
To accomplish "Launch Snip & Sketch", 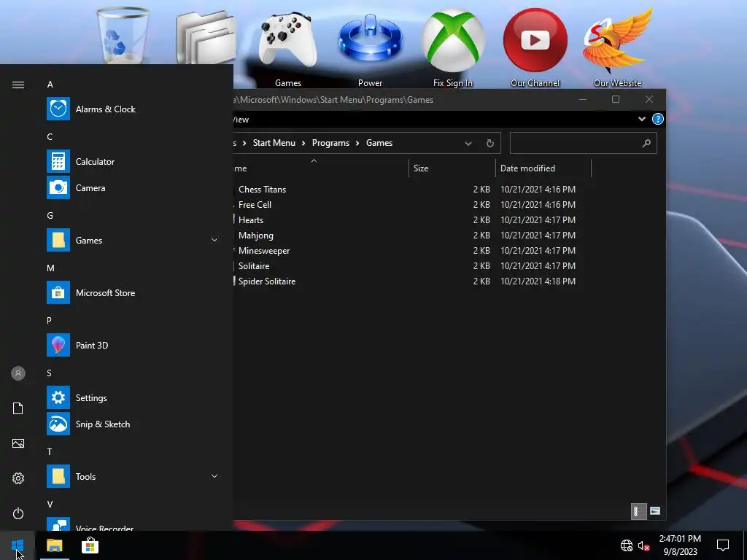I will click(x=131, y=424).
